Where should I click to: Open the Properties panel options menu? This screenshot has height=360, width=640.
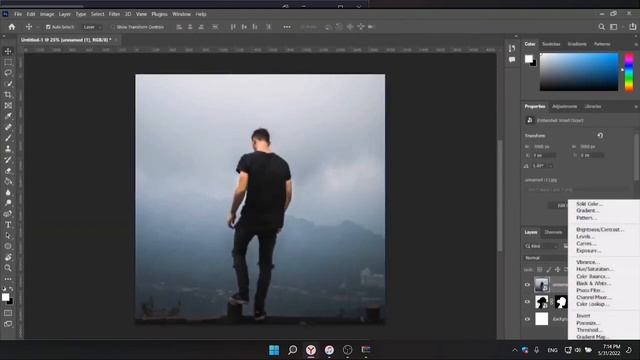click(636, 107)
